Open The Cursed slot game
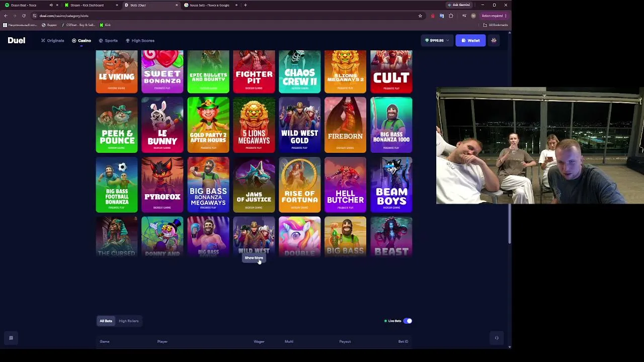The width and height of the screenshot is (644, 362). pos(117,236)
